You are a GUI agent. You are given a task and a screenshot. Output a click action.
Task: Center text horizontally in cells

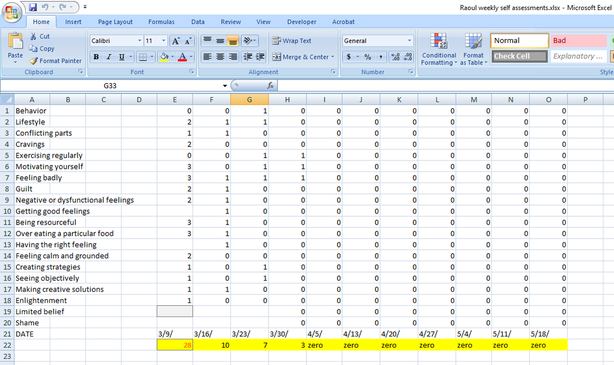coord(220,57)
